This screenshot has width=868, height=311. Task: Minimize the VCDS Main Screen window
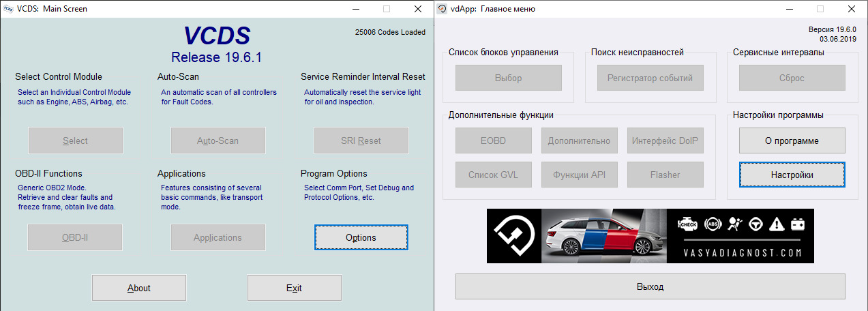tap(355, 9)
